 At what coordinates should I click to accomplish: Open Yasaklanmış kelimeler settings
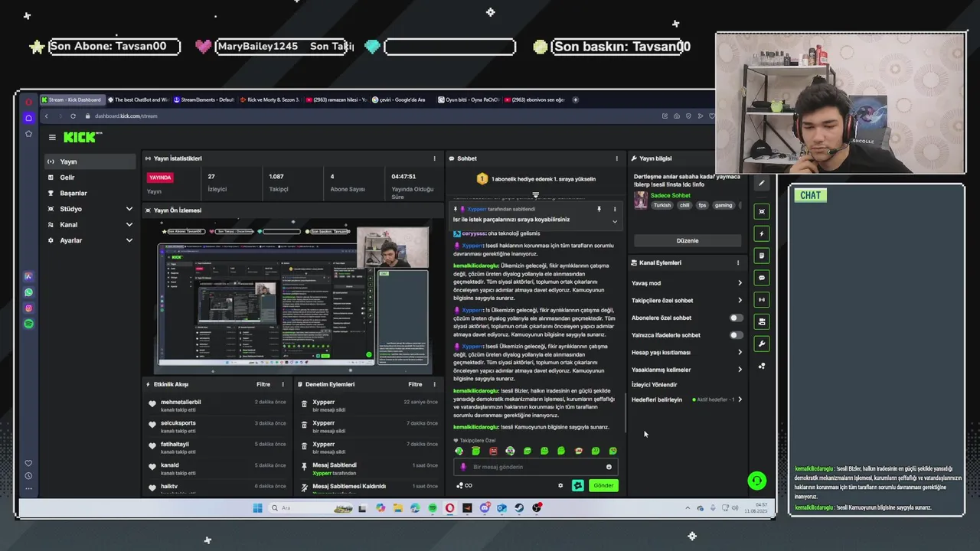pos(687,370)
